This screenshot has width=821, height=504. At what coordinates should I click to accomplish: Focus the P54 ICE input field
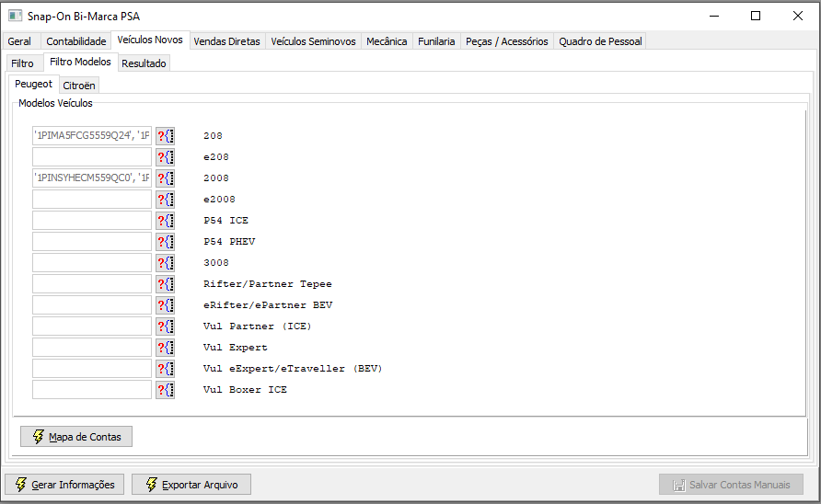tap(92, 221)
